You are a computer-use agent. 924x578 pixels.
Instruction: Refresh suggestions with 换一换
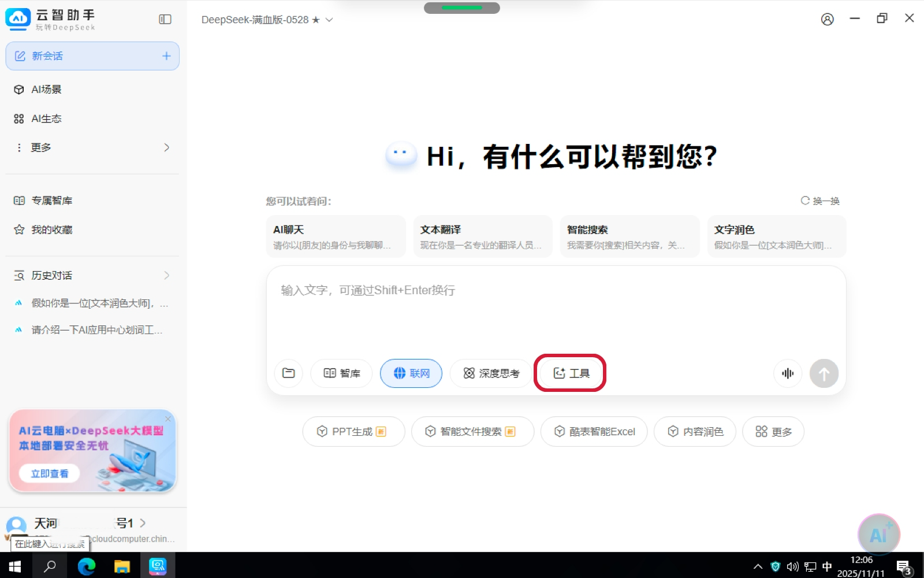[x=820, y=201]
